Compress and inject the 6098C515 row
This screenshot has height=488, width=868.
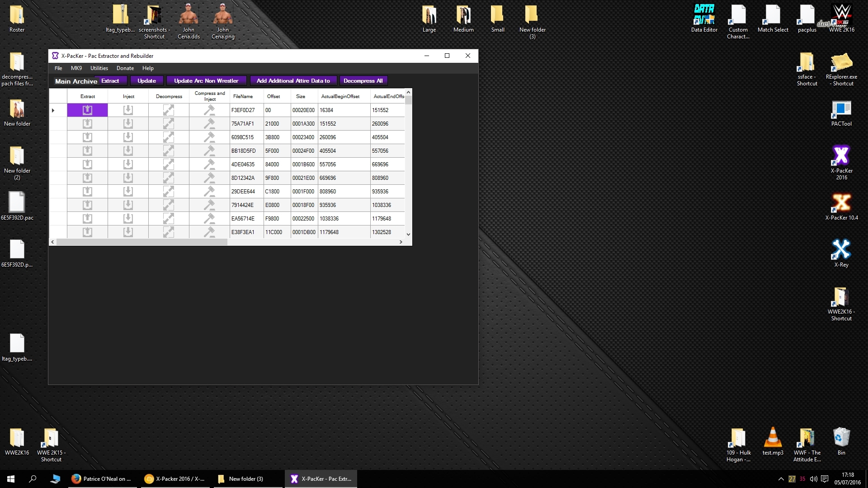[x=209, y=137]
